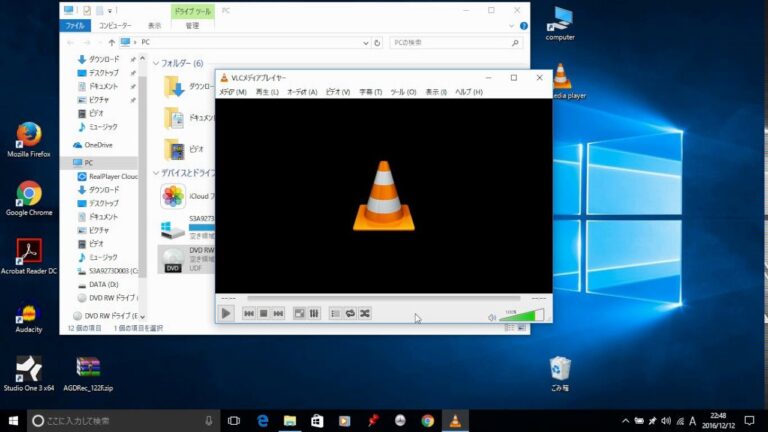Viewport: 768px width, 432px height.
Task: Refresh the Explorer address bar
Action: 377,43
